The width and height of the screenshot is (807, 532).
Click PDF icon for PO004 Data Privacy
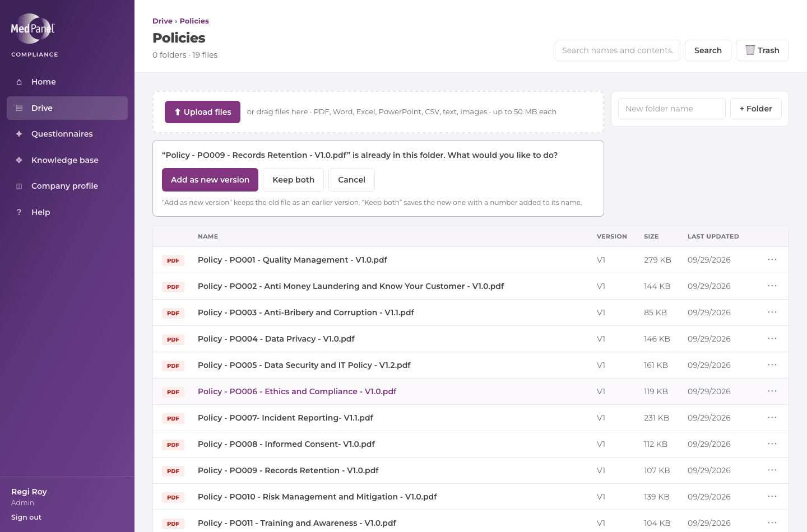pyautogui.click(x=173, y=339)
